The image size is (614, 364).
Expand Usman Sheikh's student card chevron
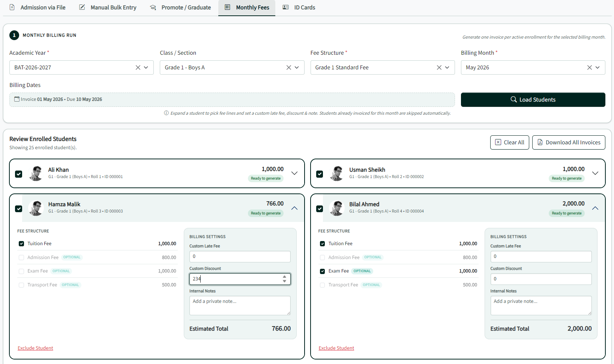595,173
